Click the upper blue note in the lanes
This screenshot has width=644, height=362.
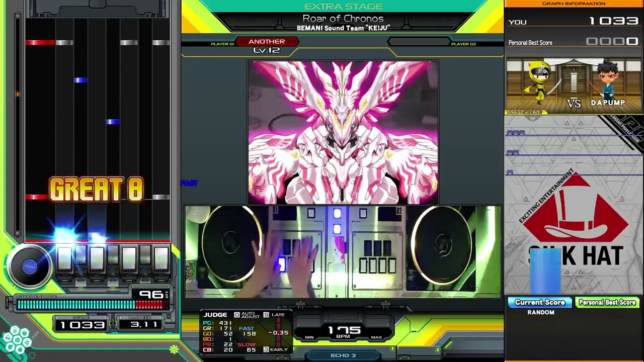click(x=80, y=80)
